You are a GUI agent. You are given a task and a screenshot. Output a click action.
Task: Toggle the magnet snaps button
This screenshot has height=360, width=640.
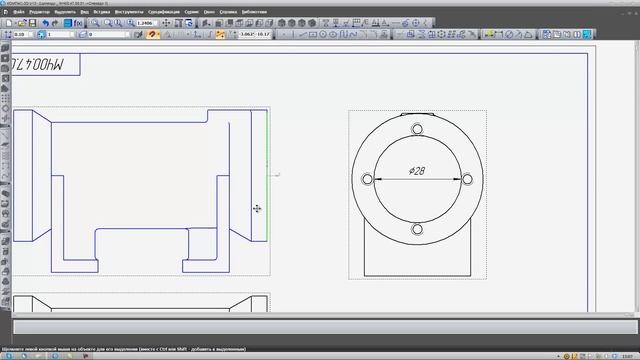pyautogui.click(x=151, y=34)
